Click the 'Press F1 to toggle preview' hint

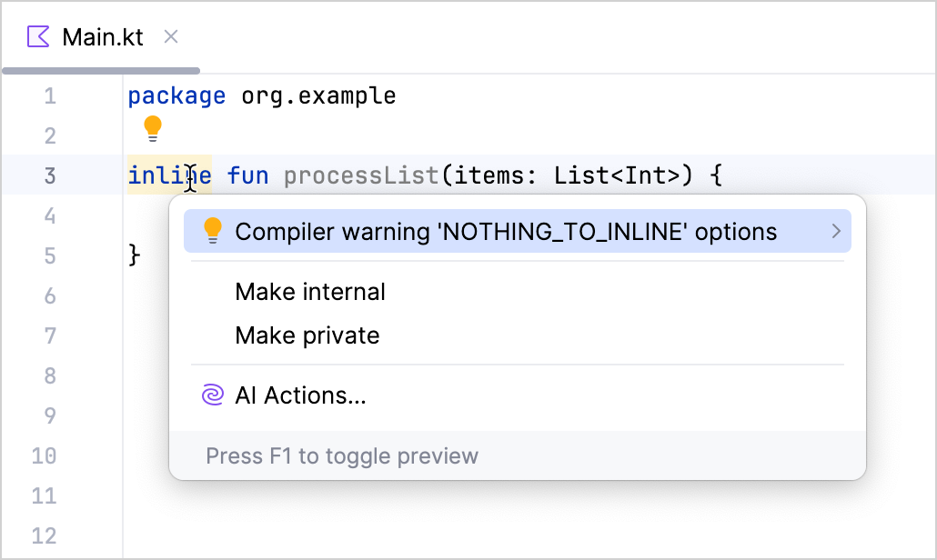(x=342, y=455)
